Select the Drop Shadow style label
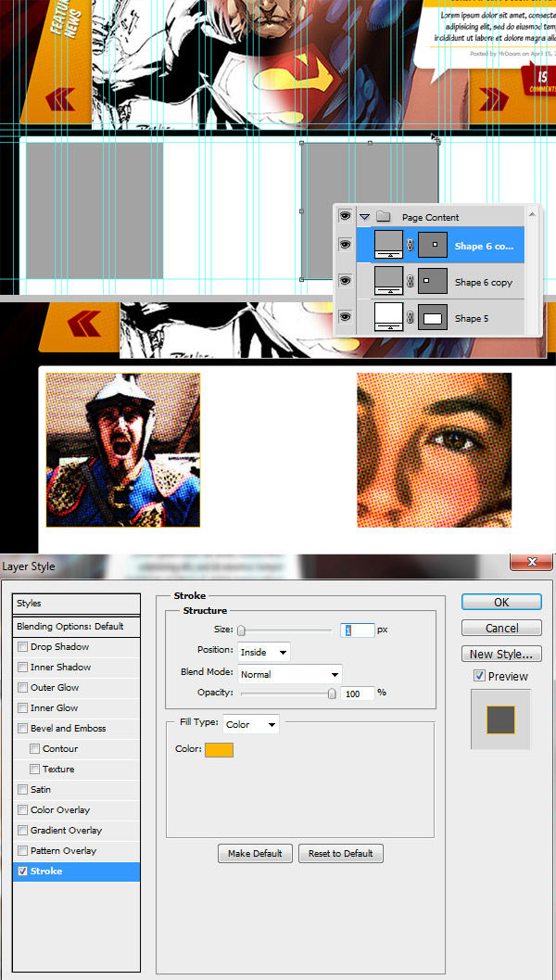 click(60, 647)
